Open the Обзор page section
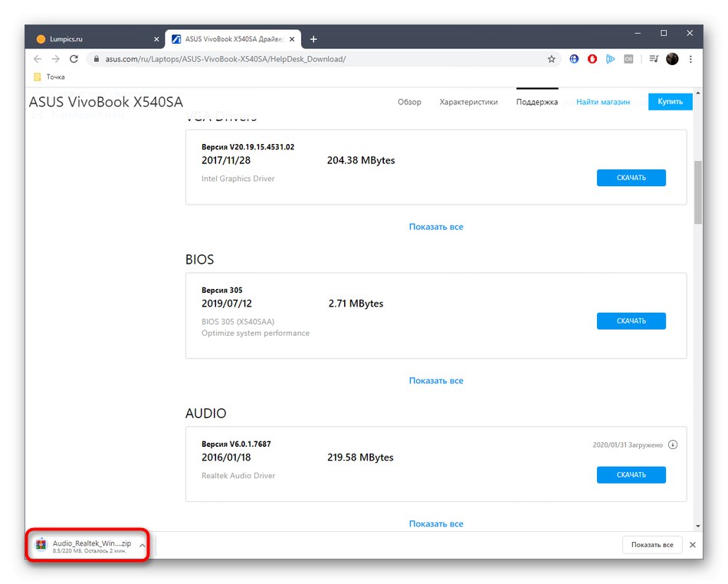 (x=409, y=102)
